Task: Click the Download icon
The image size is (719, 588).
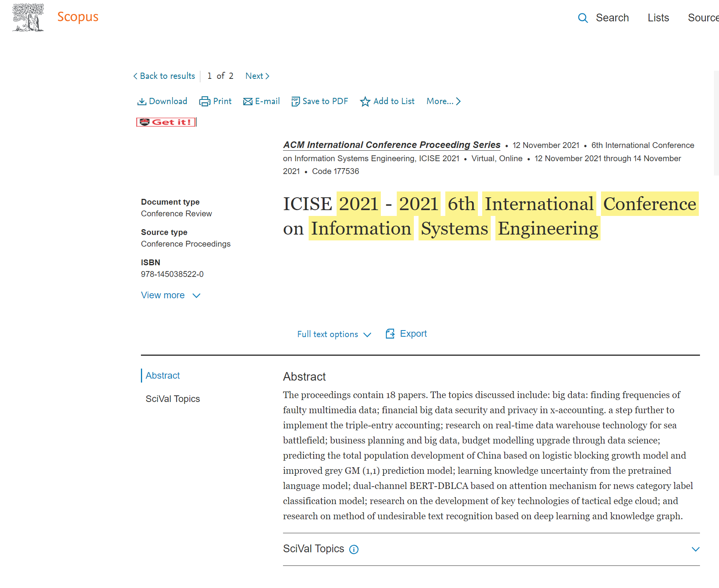Action: pyautogui.click(x=142, y=101)
